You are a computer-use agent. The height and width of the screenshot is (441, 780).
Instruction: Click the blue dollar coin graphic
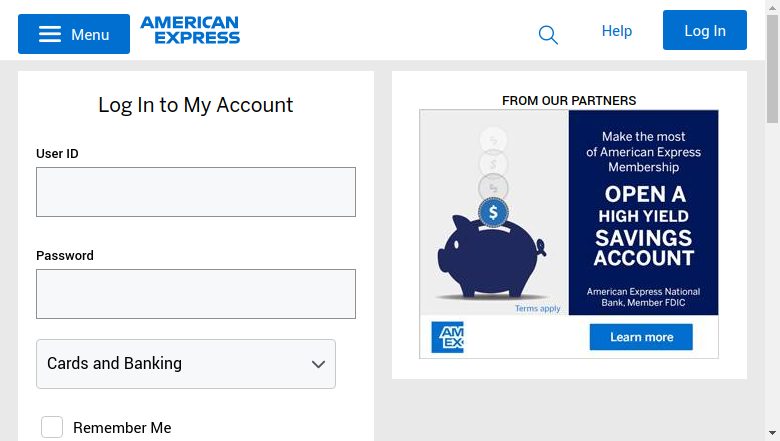click(x=493, y=212)
